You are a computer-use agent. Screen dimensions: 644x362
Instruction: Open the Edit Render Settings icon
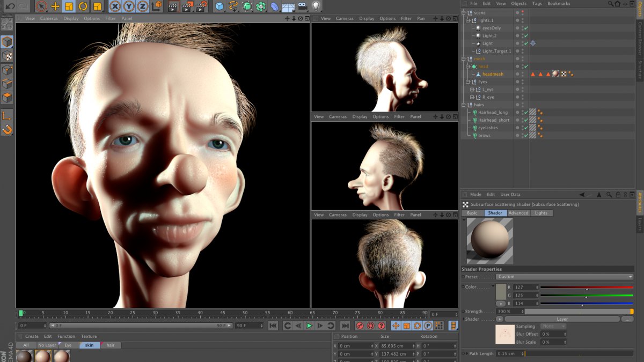coord(201,6)
